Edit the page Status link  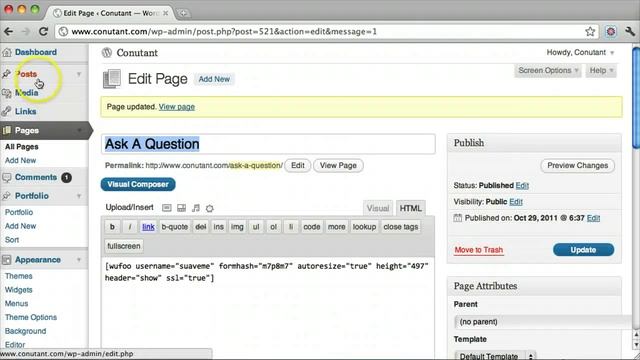pyautogui.click(x=522, y=185)
